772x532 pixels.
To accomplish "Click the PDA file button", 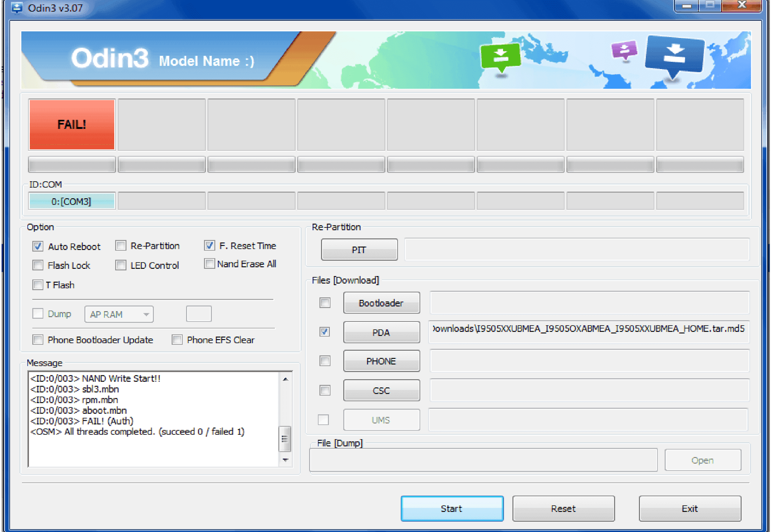I will (x=381, y=332).
